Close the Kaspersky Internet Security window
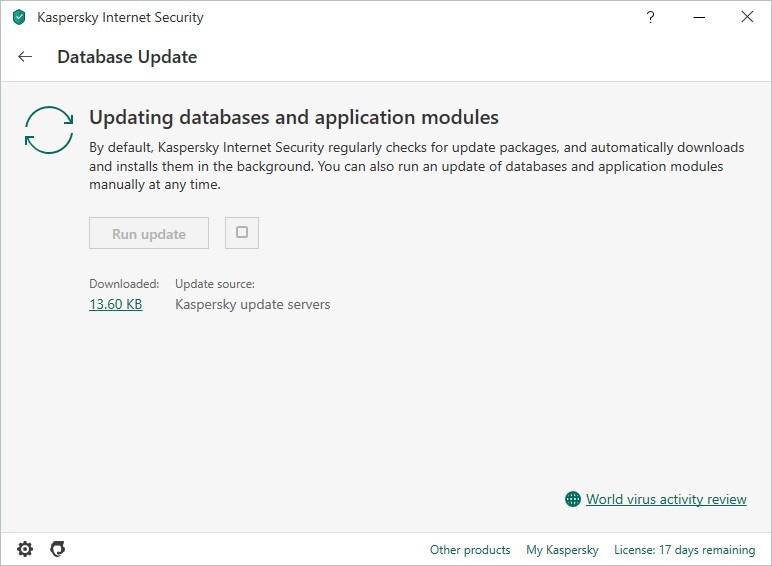Viewport: 772px width, 566px height. point(747,17)
